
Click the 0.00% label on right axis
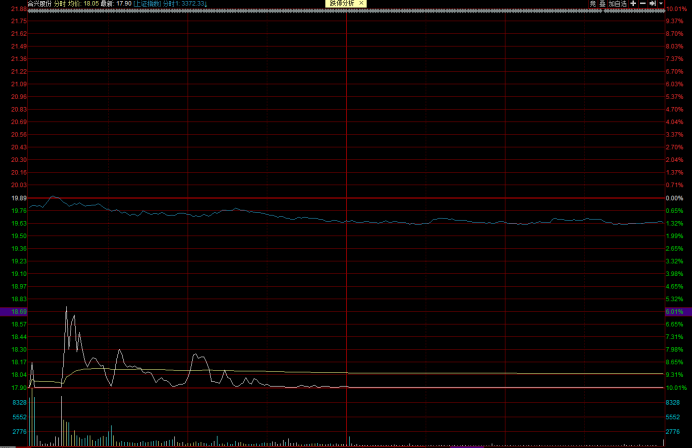pos(674,198)
